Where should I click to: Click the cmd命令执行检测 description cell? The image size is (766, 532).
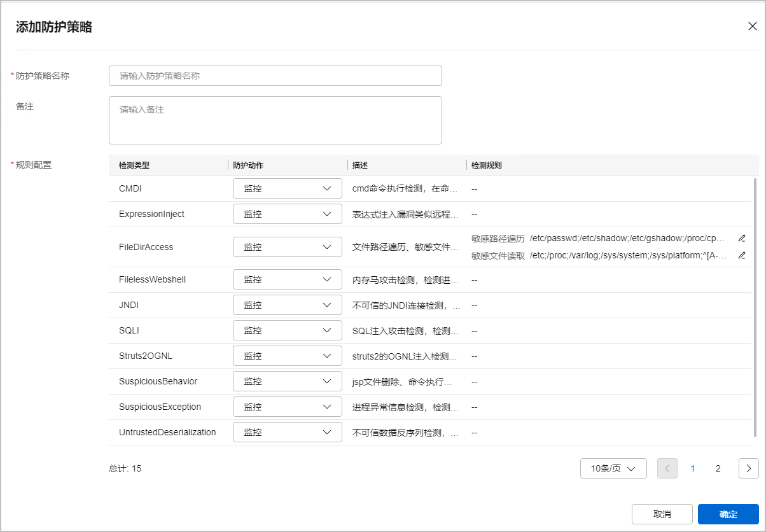point(405,188)
